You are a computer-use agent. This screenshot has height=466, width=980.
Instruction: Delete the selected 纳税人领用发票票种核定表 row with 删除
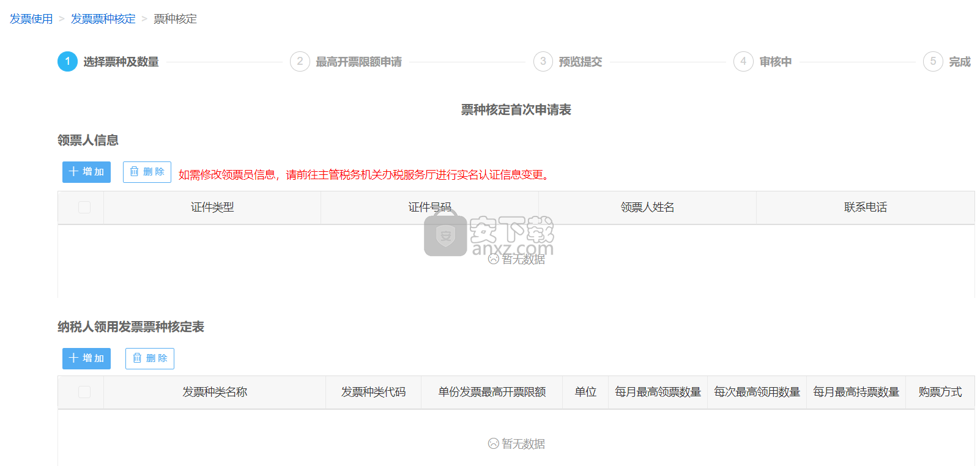pos(150,358)
